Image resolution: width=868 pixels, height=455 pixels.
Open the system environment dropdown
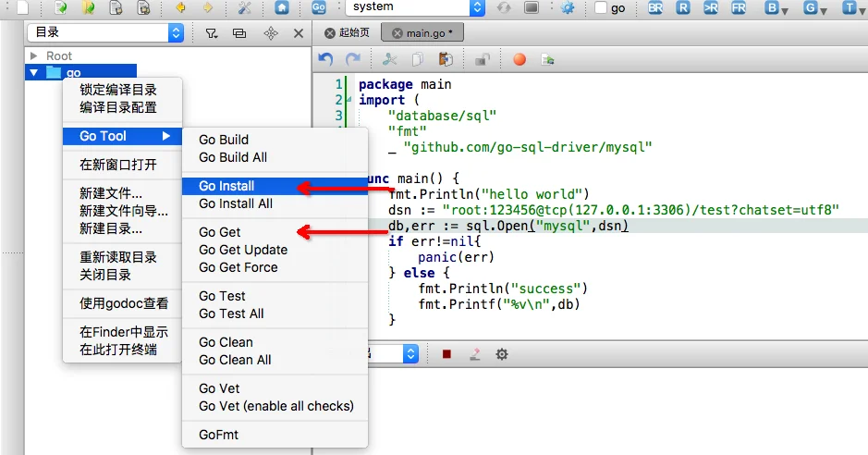416,7
